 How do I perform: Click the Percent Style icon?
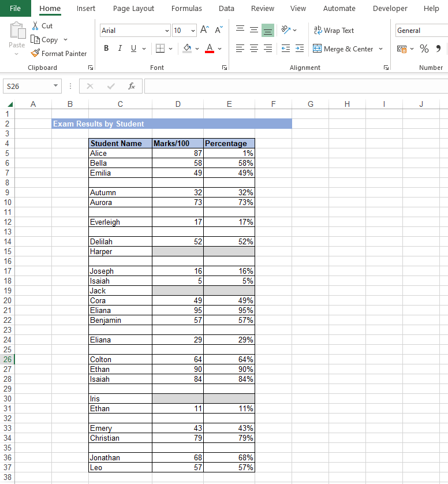coord(424,49)
